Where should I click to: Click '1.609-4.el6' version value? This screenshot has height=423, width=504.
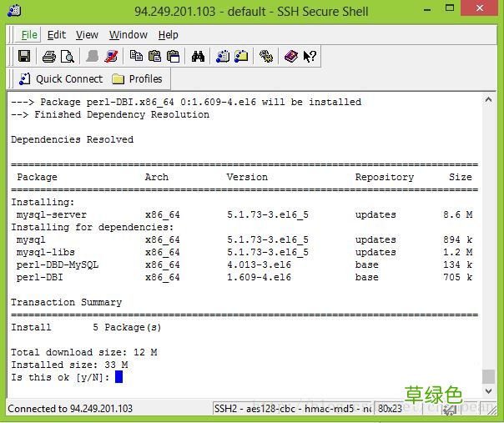pyautogui.click(x=259, y=277)
